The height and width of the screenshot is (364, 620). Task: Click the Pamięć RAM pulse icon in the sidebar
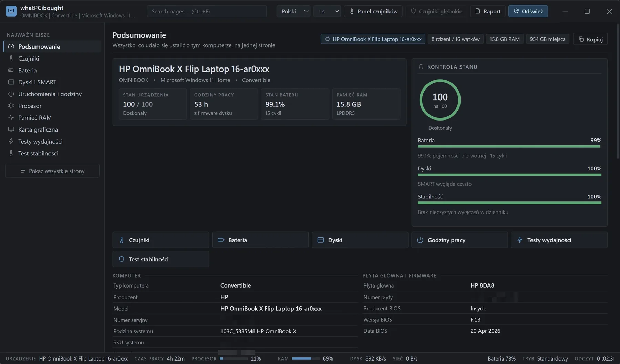11,117
